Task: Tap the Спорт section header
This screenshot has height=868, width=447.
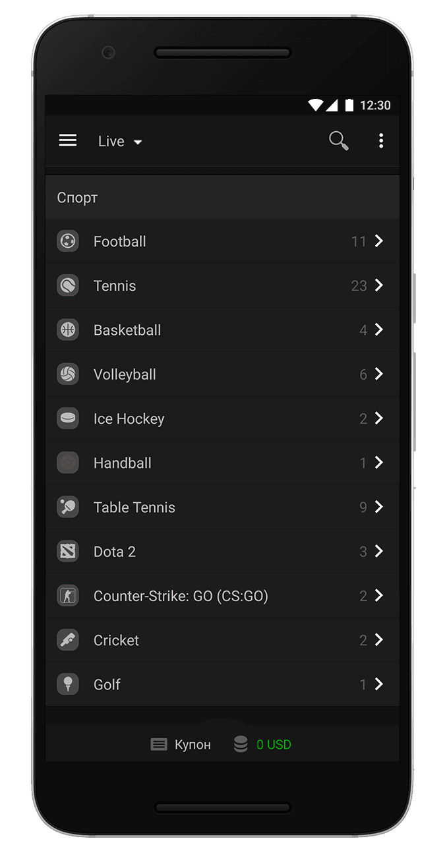Action: click(77, 198)
